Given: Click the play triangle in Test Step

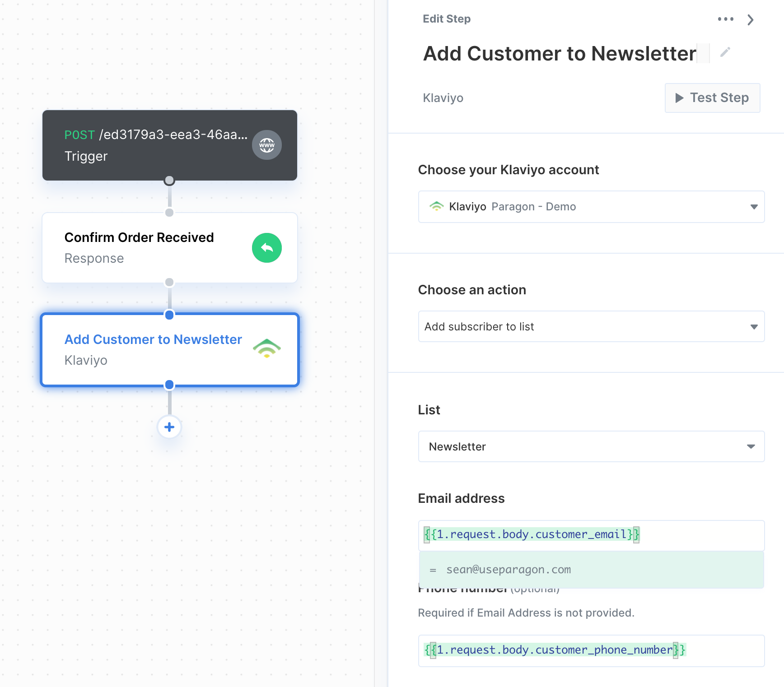Looking at the screenshot, I should click(679, 98).
